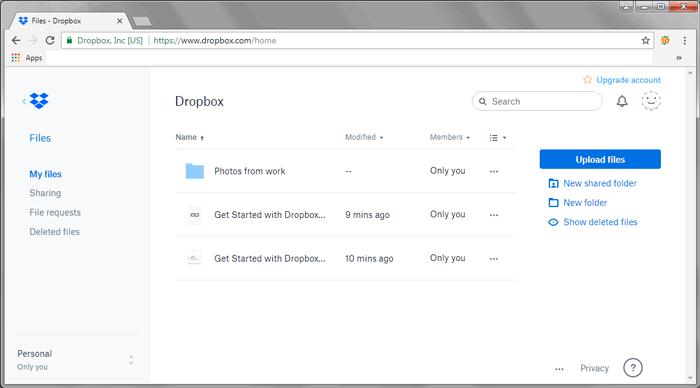Click the browser extension icon
The width and height of the screenshot is (700, 388).
pos(665,41)
